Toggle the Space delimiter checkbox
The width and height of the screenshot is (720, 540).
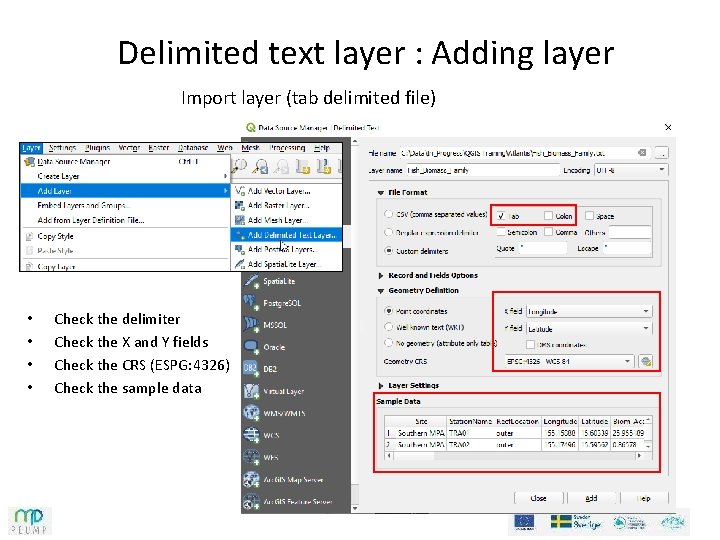coord(589,215)
